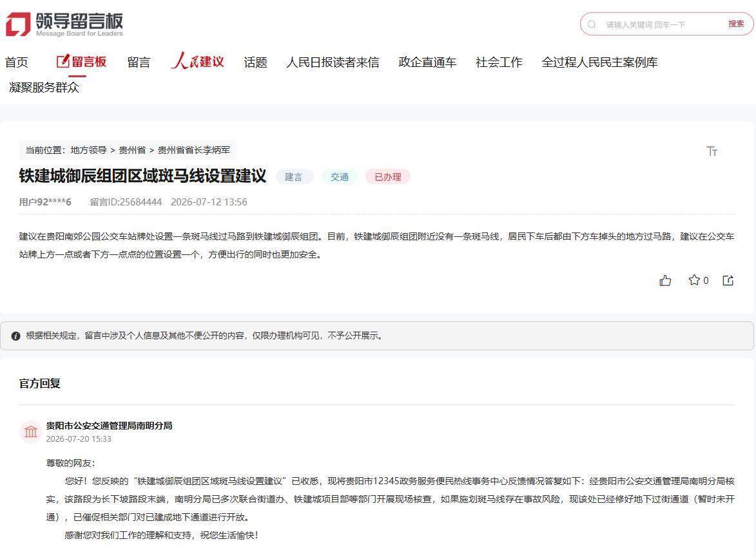Go to 首页 in navigation
Viewport: 756px width, 557px height.
click(16, 62)
